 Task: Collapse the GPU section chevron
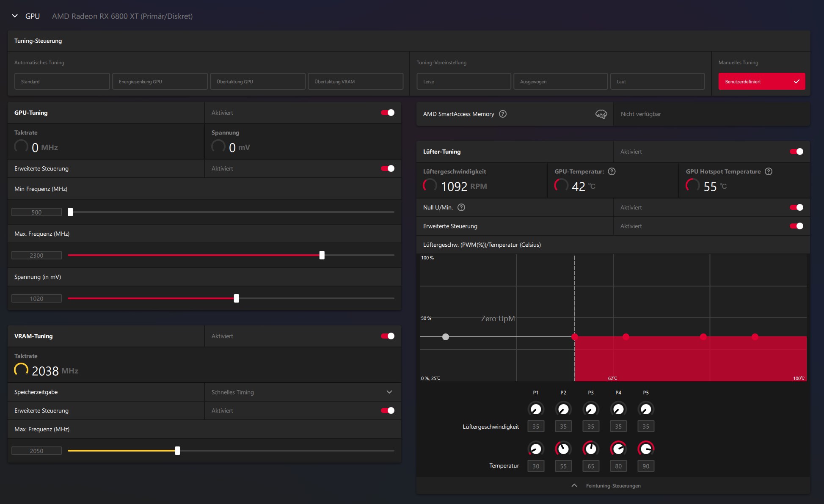click(x=15, y=16)
